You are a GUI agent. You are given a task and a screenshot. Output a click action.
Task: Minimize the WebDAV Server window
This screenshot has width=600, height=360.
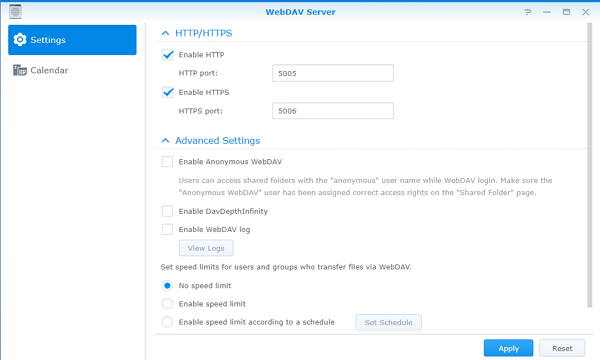pos(547,12)
